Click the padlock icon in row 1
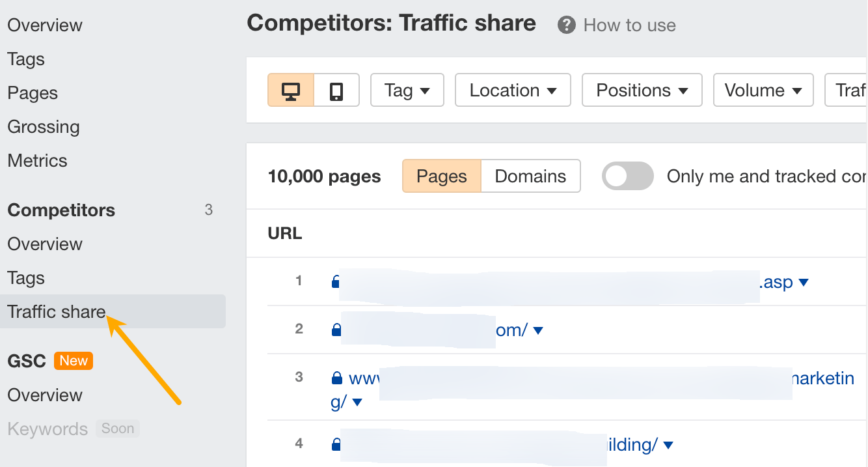868x467 pixels. [336, 281]
